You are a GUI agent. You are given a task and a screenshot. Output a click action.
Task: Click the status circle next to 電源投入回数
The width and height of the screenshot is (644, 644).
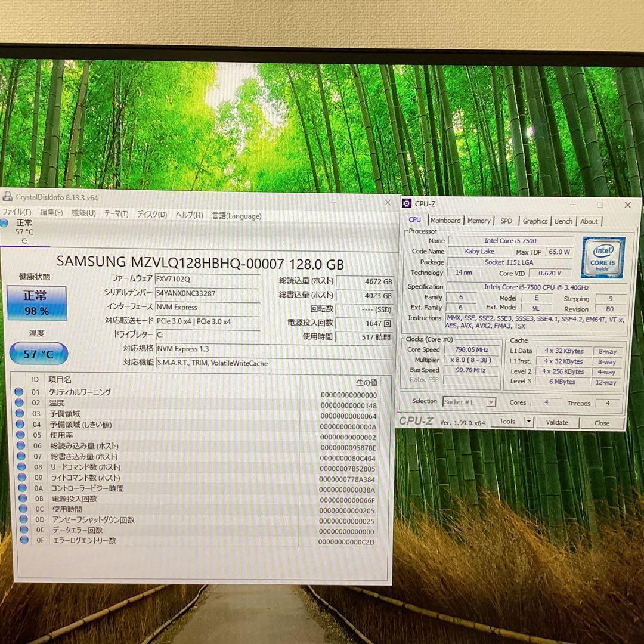tap(23, 499)
